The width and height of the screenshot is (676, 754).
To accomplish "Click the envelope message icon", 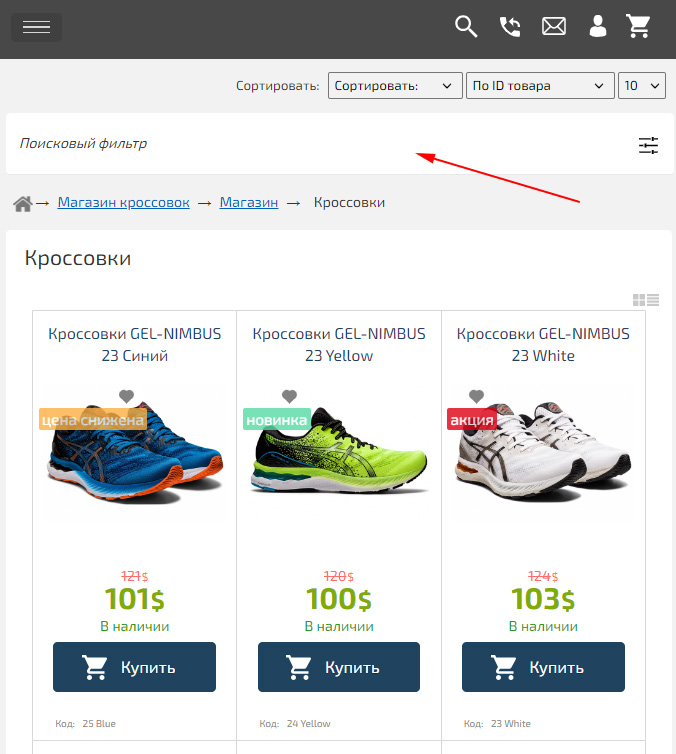I will (554, 27).
